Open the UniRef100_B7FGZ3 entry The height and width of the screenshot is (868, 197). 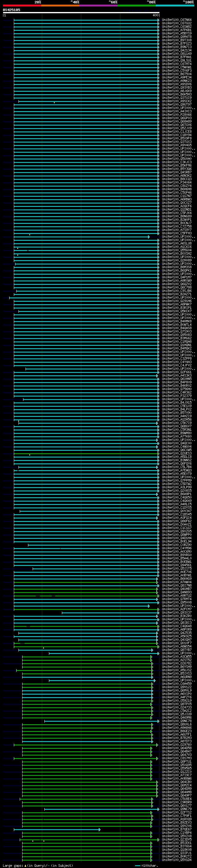click(176, 44)
